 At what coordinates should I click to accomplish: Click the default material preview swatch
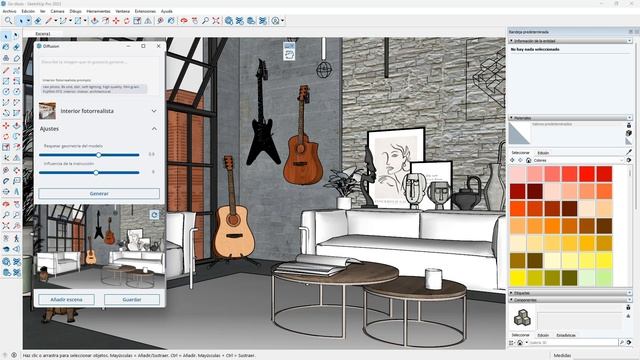click(519, 133)
